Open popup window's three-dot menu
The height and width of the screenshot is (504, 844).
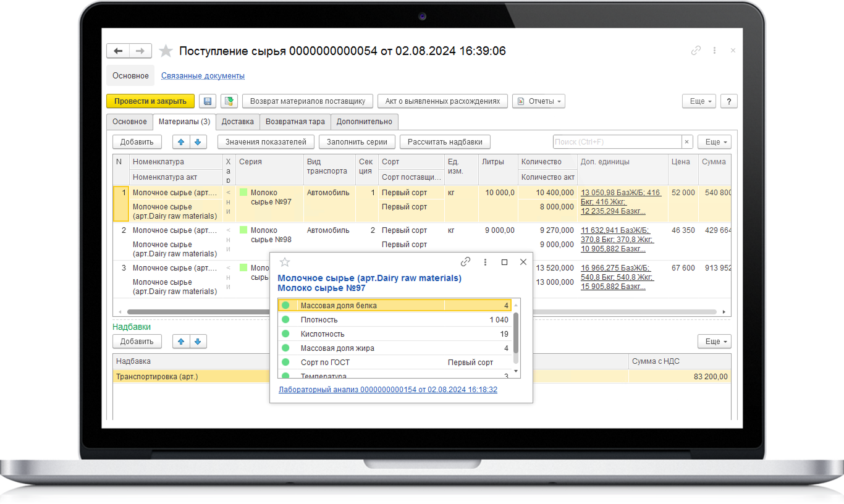485,262
